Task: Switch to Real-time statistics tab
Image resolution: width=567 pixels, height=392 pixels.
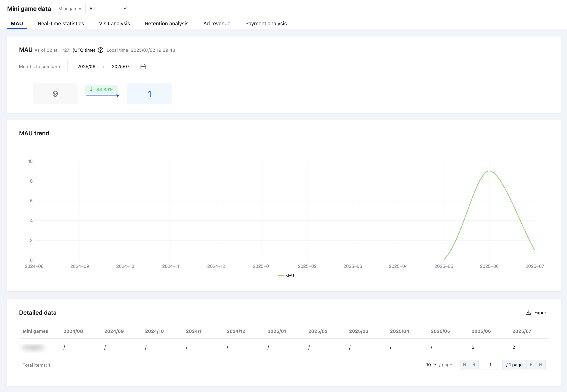Action: [61, 24]
